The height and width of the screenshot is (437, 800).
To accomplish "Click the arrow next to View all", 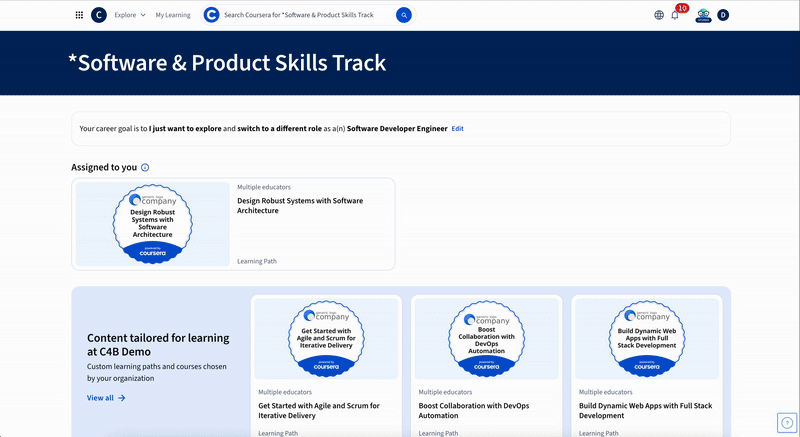I will [x=121, y=398].
